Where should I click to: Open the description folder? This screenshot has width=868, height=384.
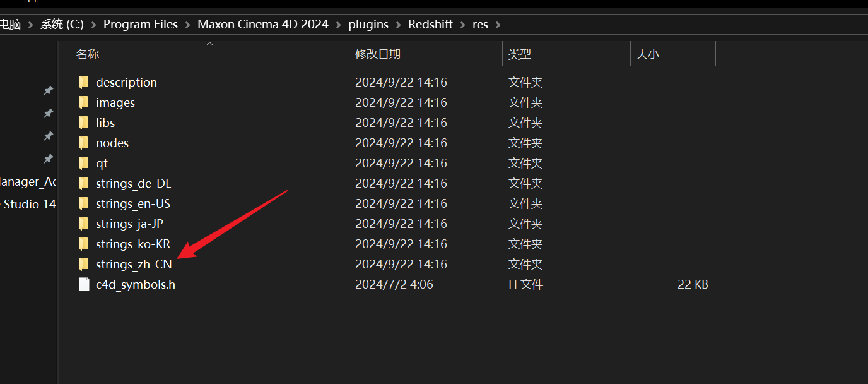point(126,82)
